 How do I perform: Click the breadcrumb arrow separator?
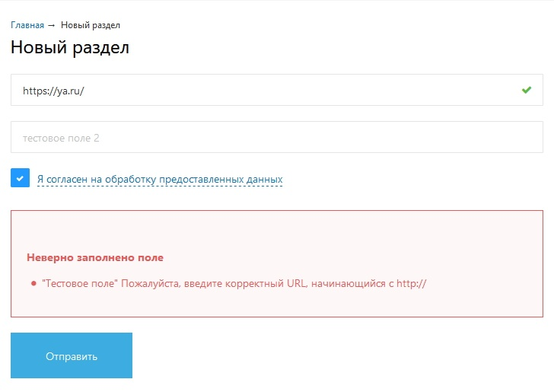point(51,25)
